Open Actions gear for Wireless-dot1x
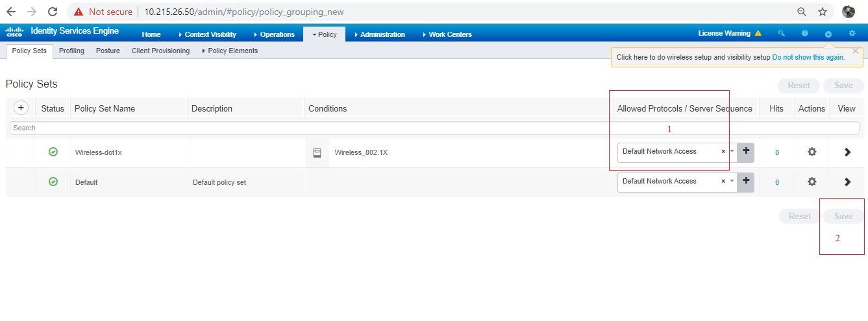The width and height of the screenshot is (868, 321). pyautogui.click(x=812, y=152)
